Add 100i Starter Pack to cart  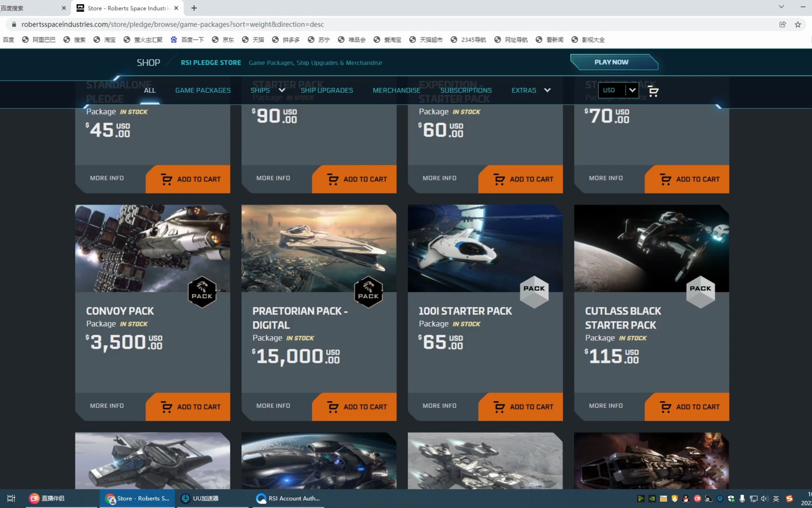click(521, 407)
